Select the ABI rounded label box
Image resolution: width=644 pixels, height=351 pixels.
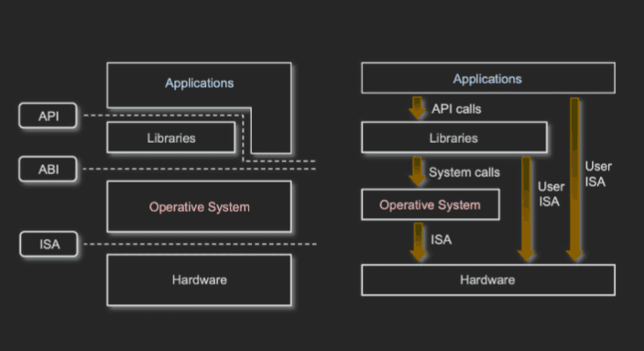click(x=48, y=169)
